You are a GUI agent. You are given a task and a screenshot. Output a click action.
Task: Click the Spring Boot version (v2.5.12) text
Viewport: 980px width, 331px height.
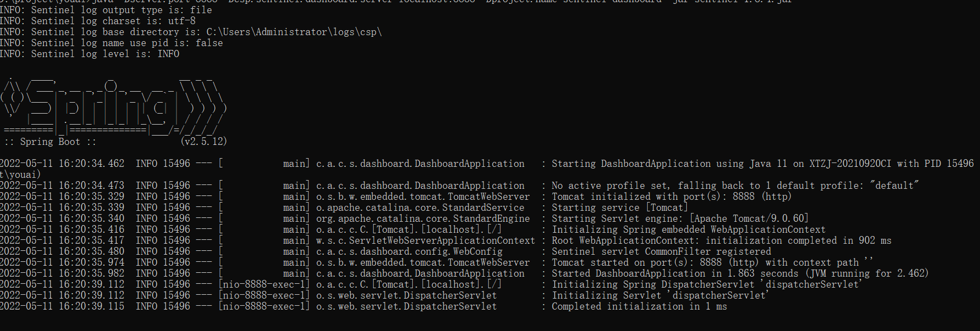[x=203, y=142]
